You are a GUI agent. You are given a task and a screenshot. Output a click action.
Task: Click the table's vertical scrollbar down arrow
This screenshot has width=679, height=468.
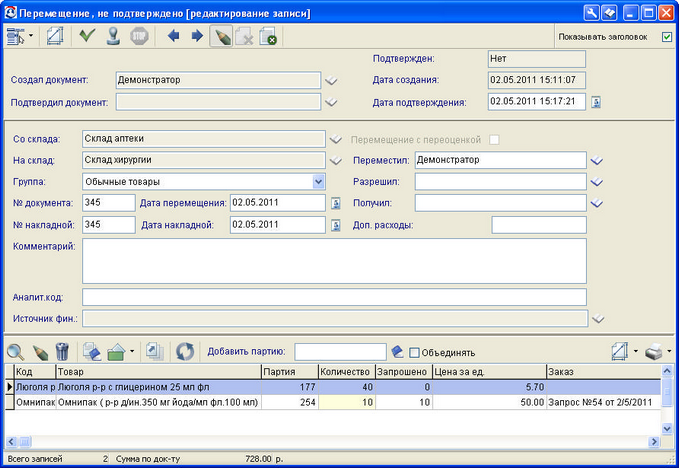(x=667, y=429)
